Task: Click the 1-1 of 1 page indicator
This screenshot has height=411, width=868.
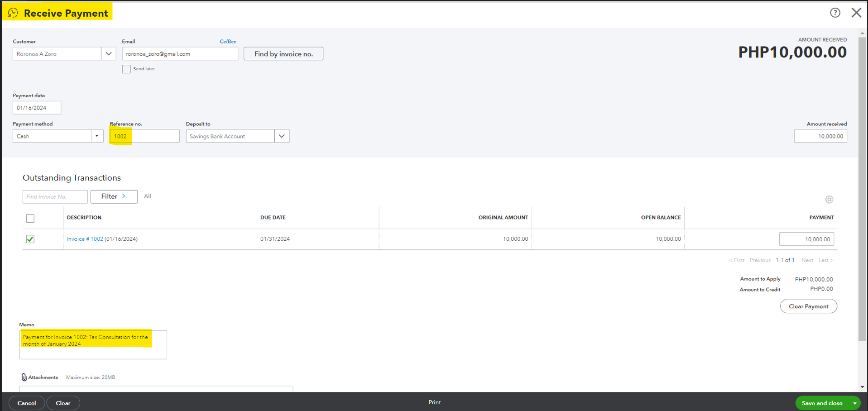Action: tap(785, 260)
